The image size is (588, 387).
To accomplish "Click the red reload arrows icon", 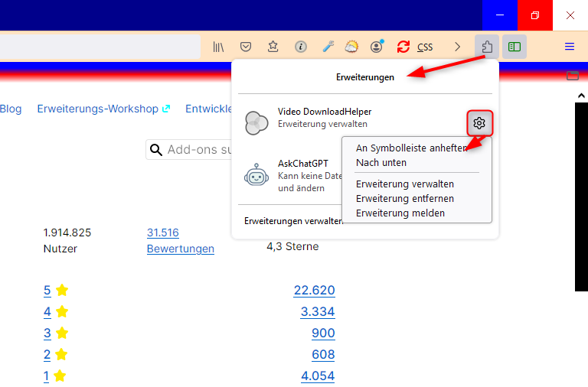I will [x=403, y=47].
